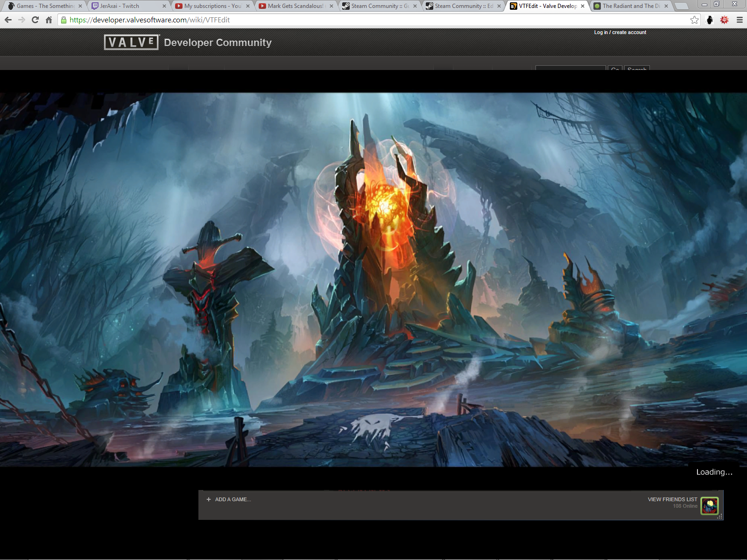
Task: Click the browser forward arrow
Action: pyautogui.click(x=21, y=20)
